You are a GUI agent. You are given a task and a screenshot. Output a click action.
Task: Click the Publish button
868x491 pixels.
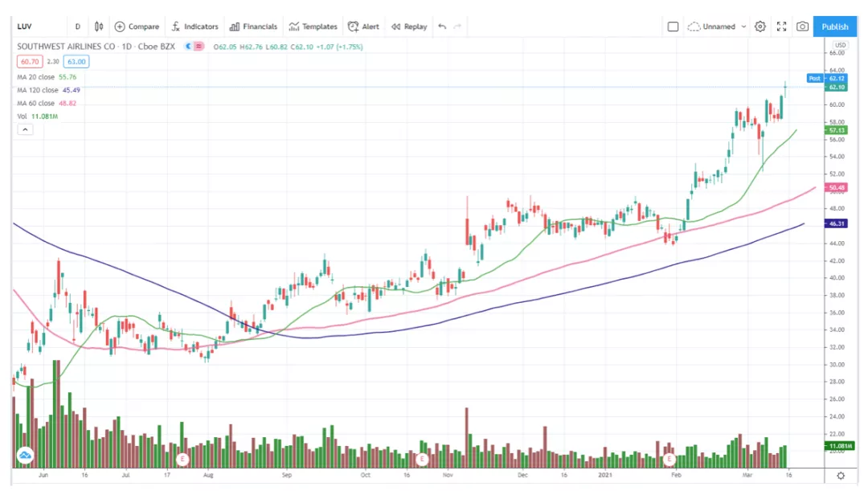tap(835, 26)
